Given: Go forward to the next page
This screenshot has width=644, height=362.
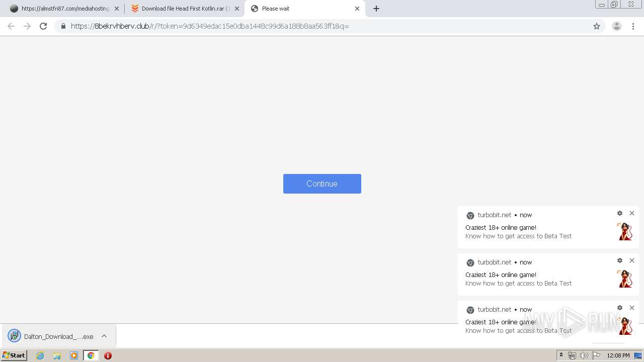Looking at the screenshot, I should [27, 26].
